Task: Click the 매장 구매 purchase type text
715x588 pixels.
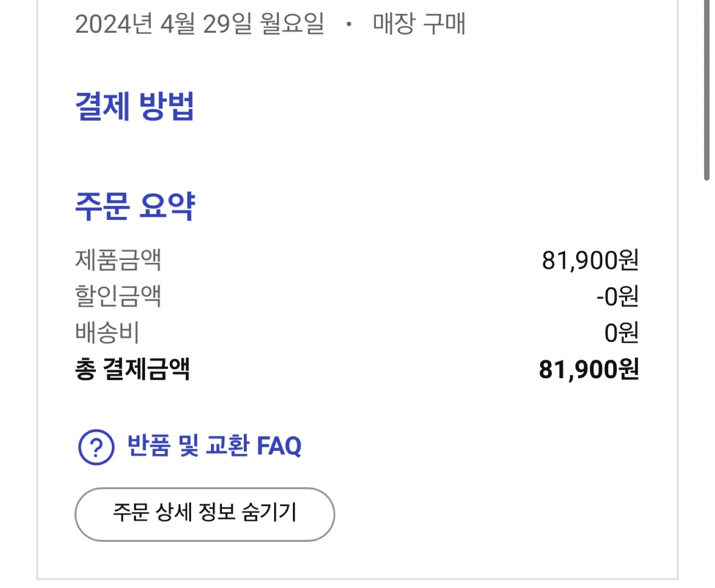Action: click(x=419, y=23)
